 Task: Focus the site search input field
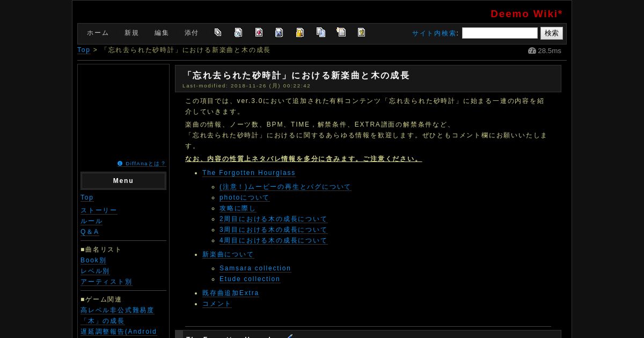500,33
